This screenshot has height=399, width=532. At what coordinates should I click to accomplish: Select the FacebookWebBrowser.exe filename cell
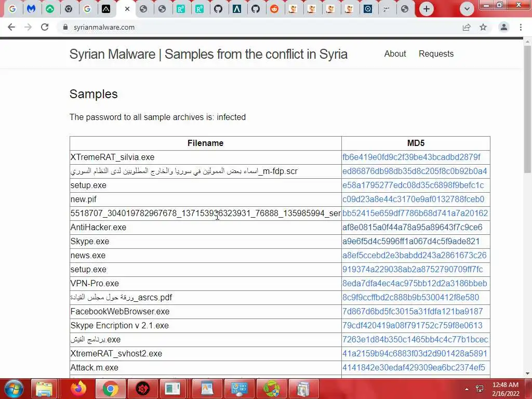coord(206,312)
